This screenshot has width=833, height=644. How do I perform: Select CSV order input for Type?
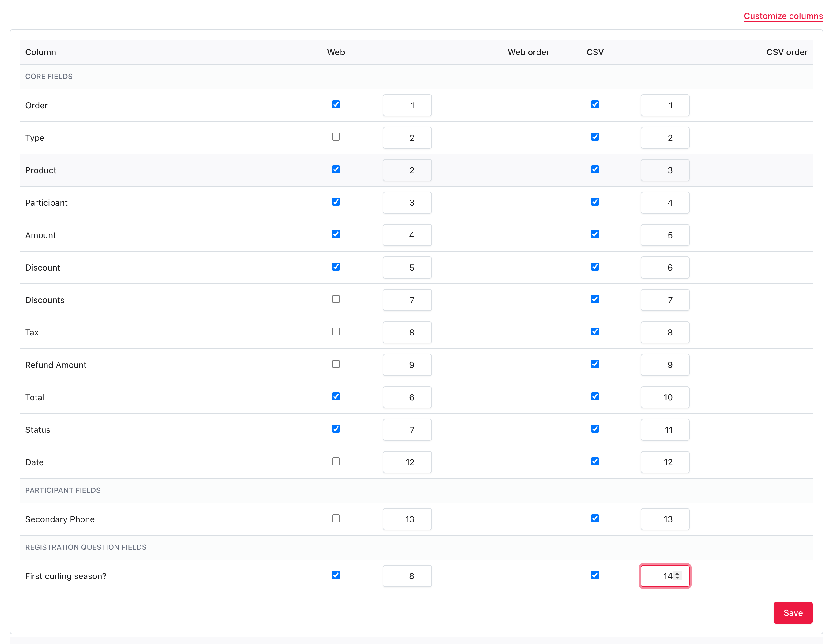[665, 138]
